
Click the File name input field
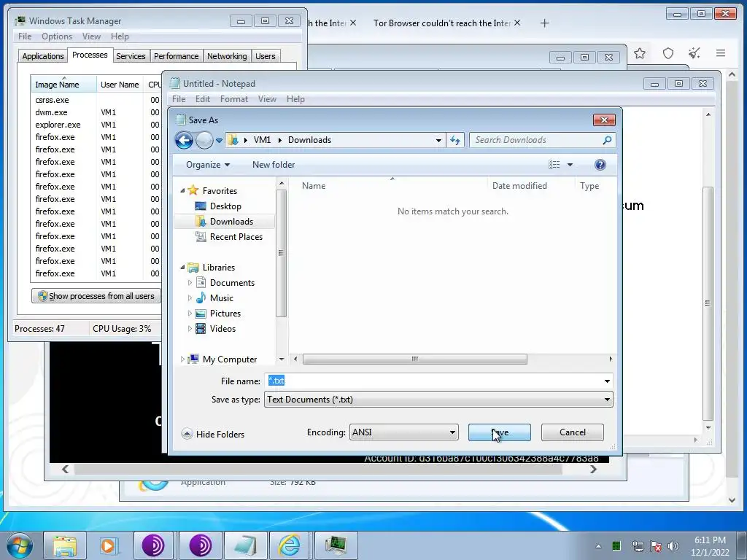[x=433, y=381]
